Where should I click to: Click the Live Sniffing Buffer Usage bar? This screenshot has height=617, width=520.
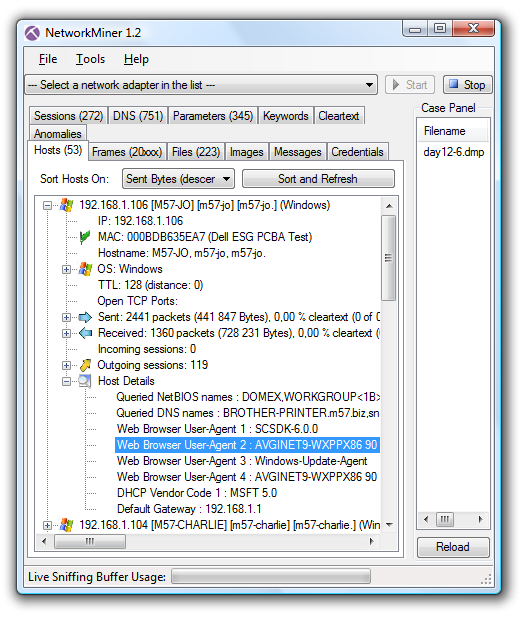271,577
